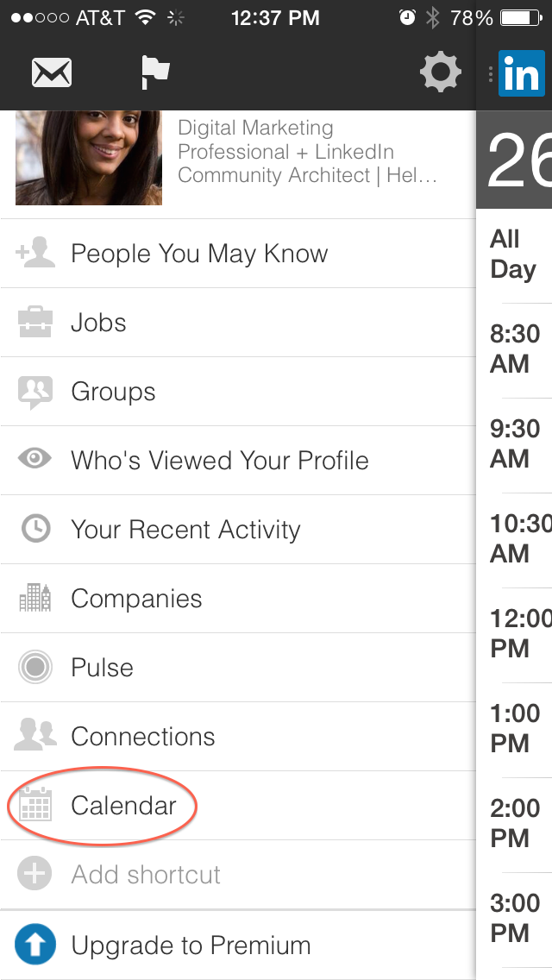Image resolution: width=552 pixels, height=980 pixels.
Task: Tap the Jobs briefcase icon
Action: (x=35, y=323)
